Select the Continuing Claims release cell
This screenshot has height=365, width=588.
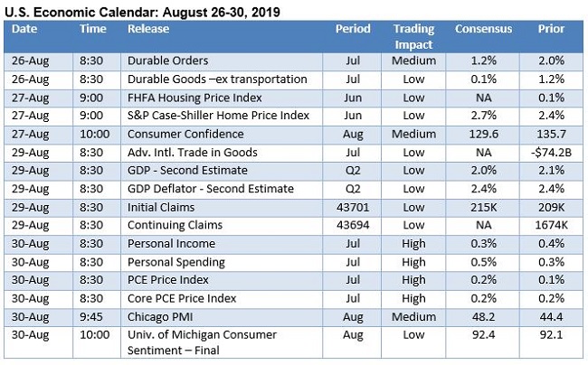(x=175, y=225)
